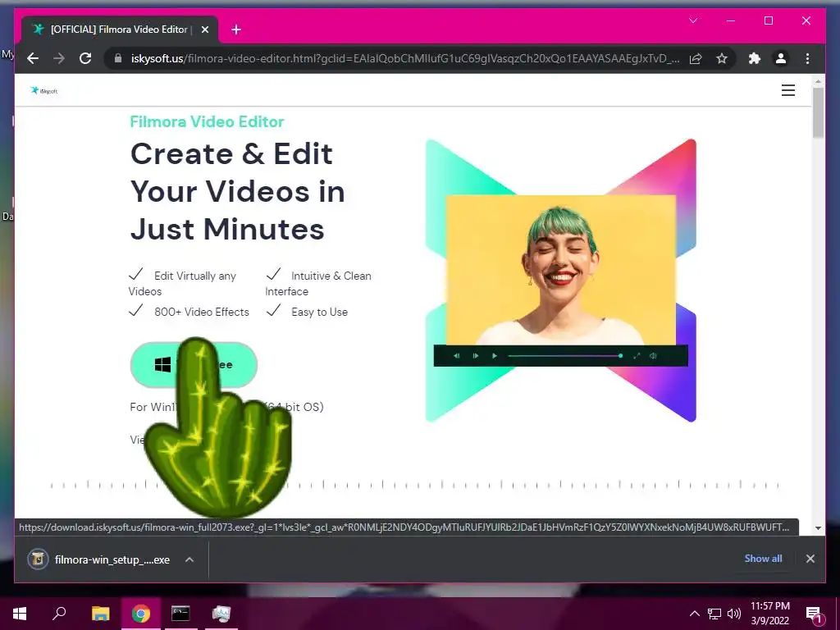Open the Chrome extensions puzzle icon
The image size is (840, 630).
(x=755, y=58)
